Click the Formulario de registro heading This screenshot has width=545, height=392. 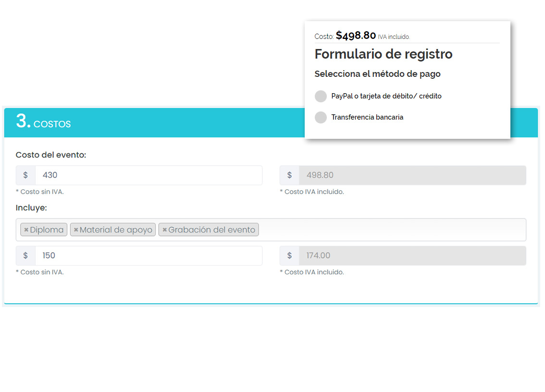pyautogui.click(x=384, y=54)
